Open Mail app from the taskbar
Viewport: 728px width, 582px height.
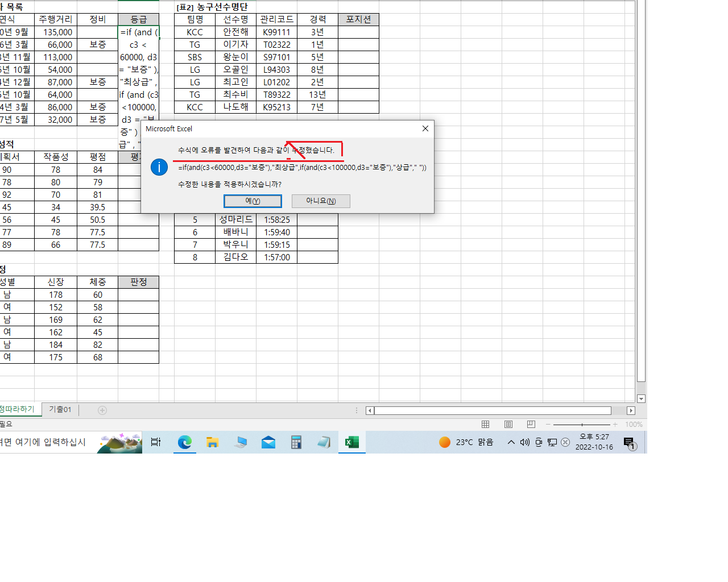268,442
